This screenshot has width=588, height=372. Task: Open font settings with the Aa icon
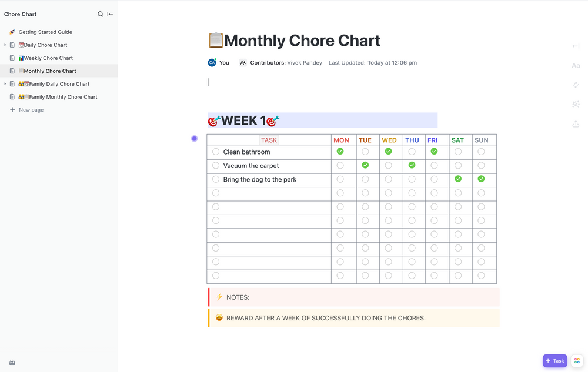click(576, 65)
